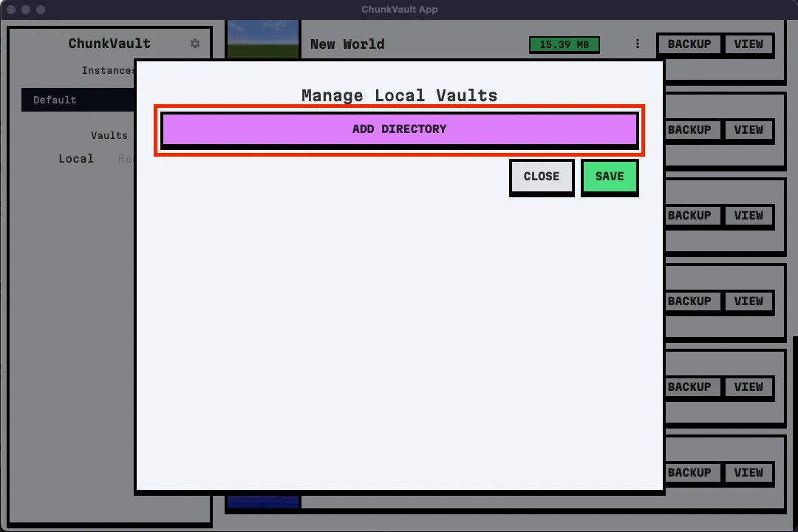Click BACKUP on the third world row
798x532 pixels.
[x=692, y=215]
